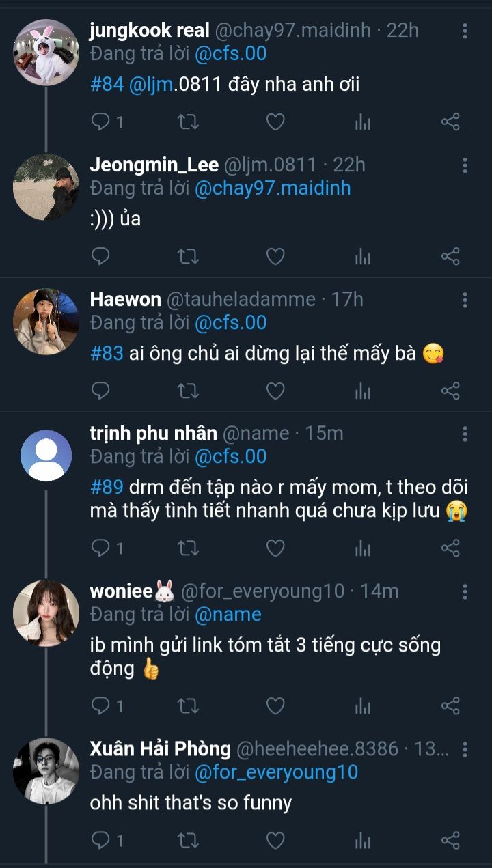Open woniee's profile picture

[x=46, y=613]
